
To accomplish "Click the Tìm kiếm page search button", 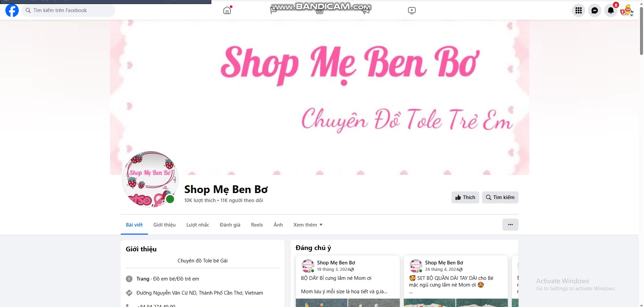I will [500, 197].
